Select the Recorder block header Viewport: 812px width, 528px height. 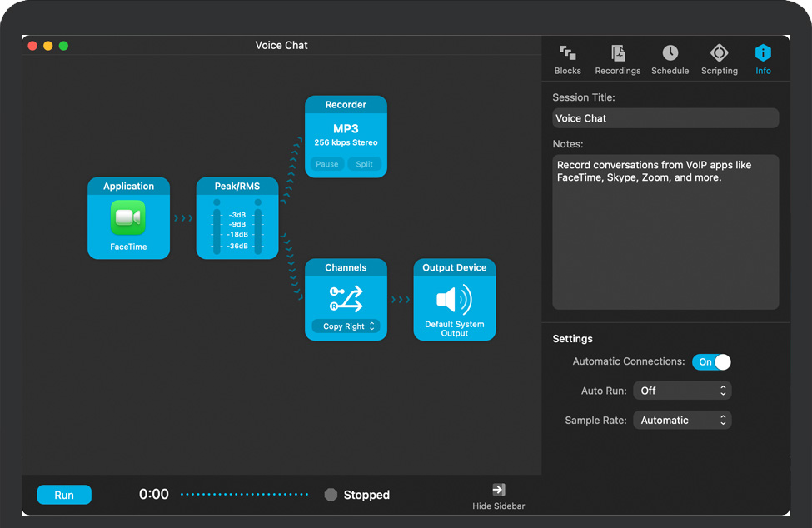click(x=346, y=105)
